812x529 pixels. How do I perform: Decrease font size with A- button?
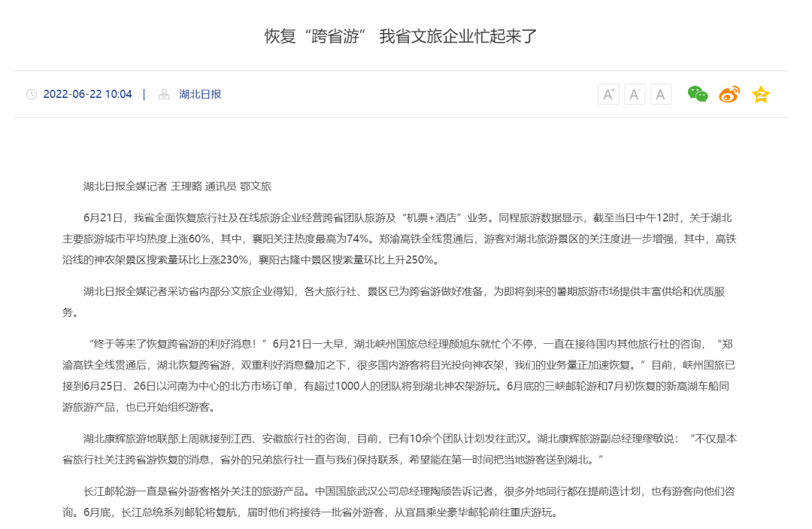pyautogui.click(x=635, y=94)
